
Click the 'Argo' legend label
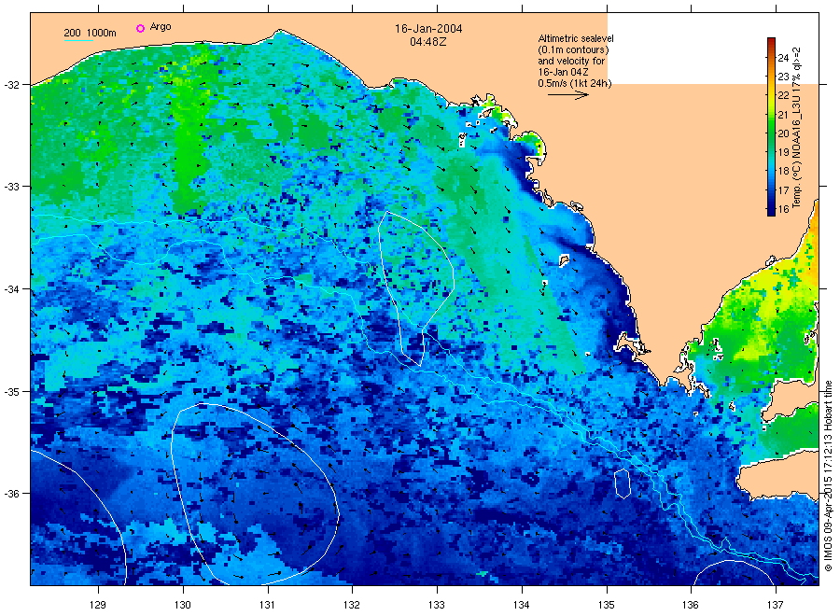point(161,27)
